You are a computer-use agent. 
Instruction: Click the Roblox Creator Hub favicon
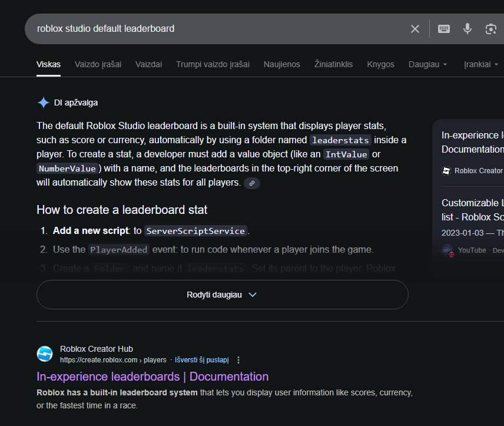coord(45,354)
